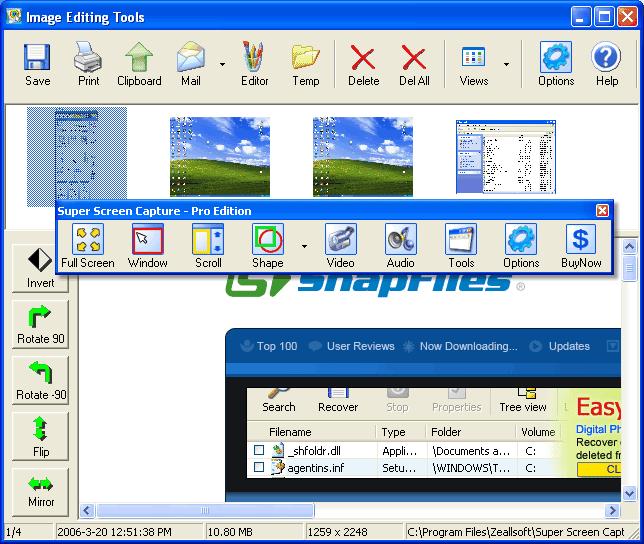Click the horizontal scrollbar thumb
The height and width of the screenshot is (544, 644).
(205, 510)
